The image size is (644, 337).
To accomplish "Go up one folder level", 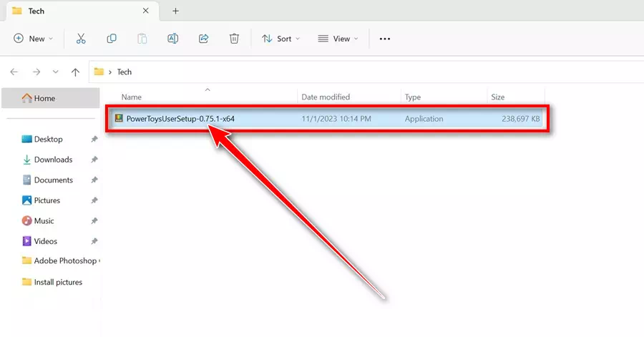I will click(75, 72).
